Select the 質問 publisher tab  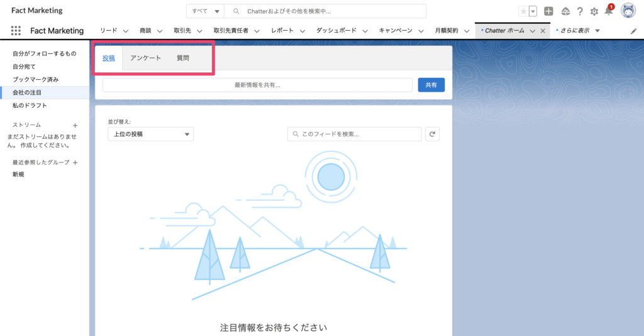click(183, 58)
